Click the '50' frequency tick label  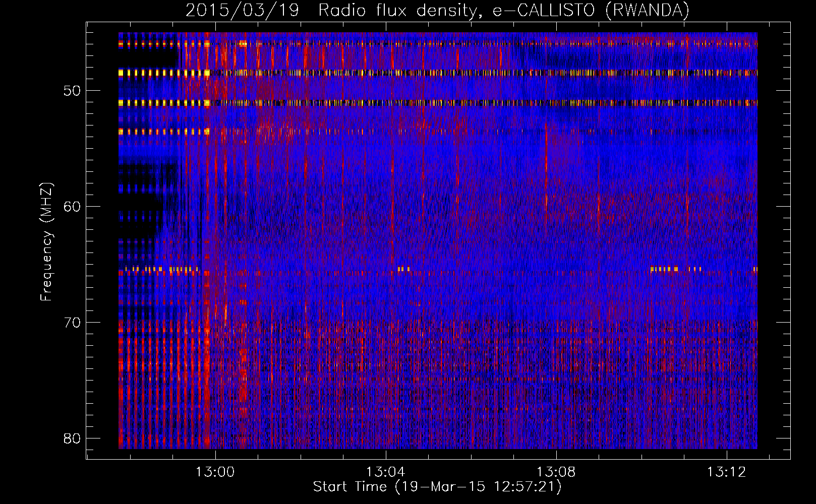(72, 91)
